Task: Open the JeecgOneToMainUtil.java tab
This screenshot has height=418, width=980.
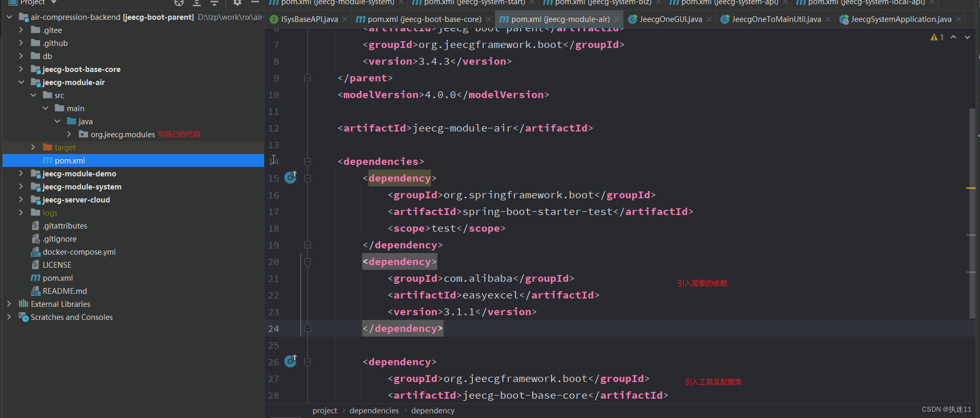Action: tap(776, 19)
